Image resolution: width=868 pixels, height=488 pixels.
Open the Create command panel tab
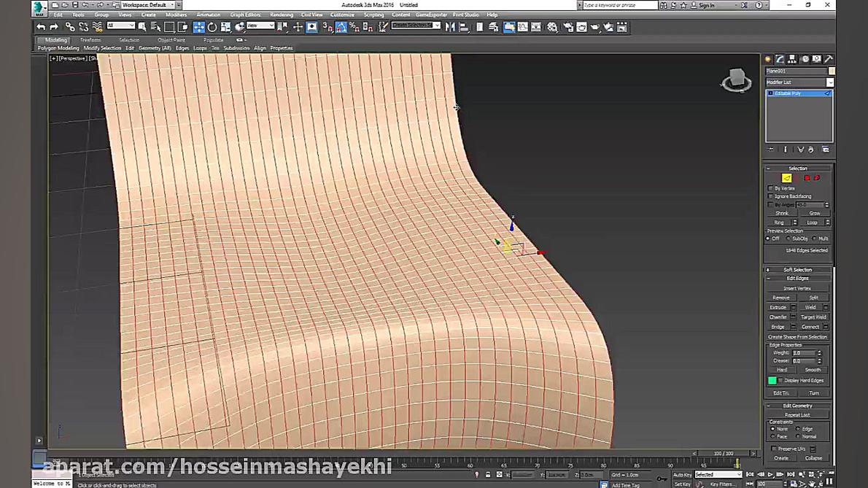[x=768, y=58]
